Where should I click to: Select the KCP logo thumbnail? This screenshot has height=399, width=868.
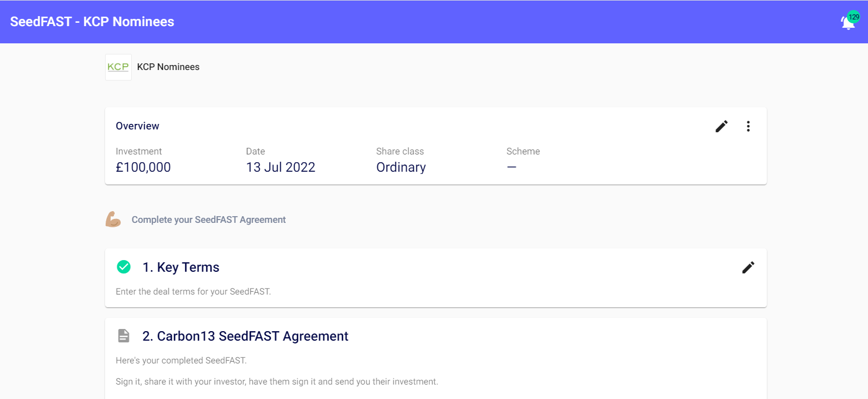118,67
